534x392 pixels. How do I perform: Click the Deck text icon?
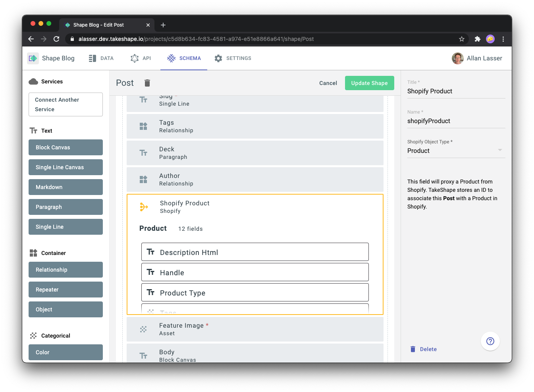click(x=143, y=153)
